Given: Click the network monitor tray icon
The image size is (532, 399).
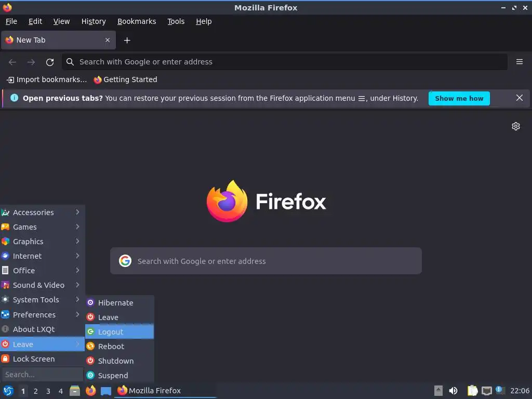Looking at the screenshot, I should [x=486, y=391].
